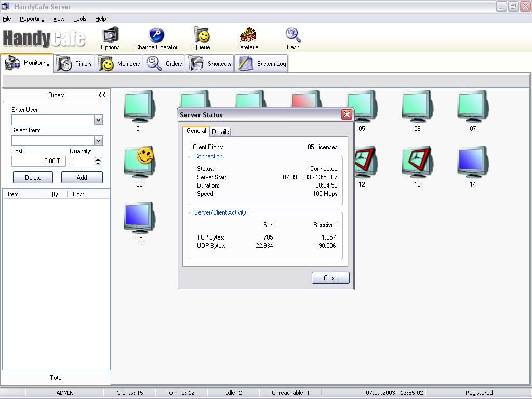Image resolution: width=532 pixels, height=399 pixels.
Task: Select computer 08 with smiley face
Action: 139,162
